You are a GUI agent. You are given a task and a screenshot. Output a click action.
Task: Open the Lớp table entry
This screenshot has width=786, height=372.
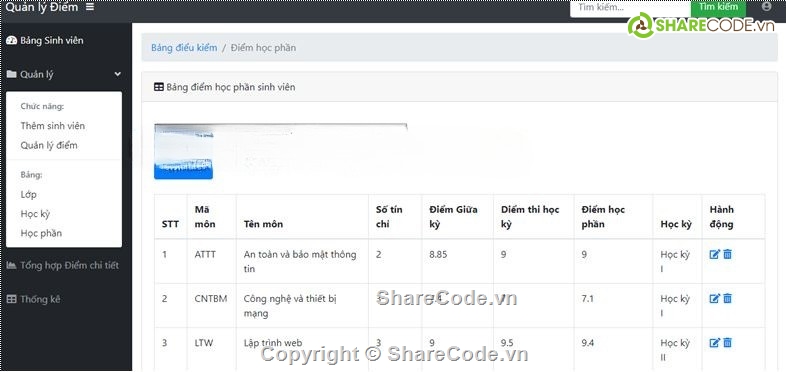click(x=29, y=195)
